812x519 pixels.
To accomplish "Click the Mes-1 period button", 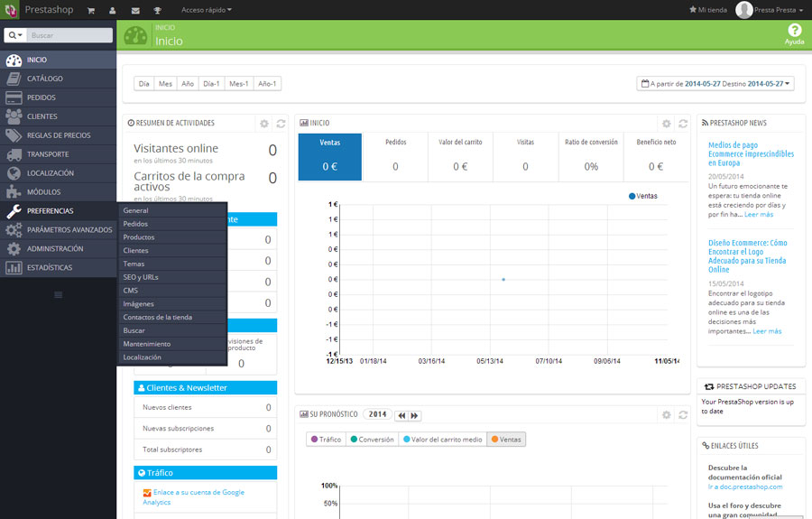I will pos(239,83).
